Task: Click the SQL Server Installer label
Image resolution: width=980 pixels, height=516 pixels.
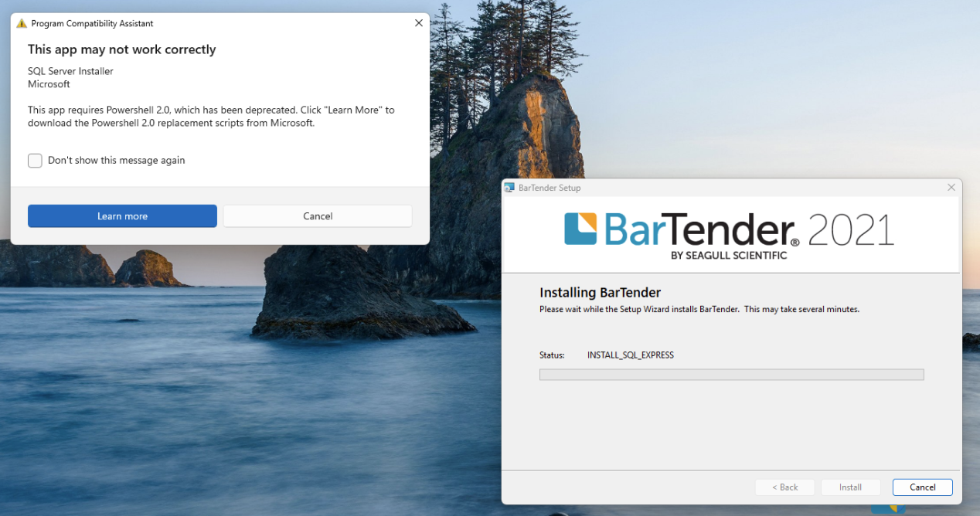Action: pyautogui.click(x=70, y=70)
